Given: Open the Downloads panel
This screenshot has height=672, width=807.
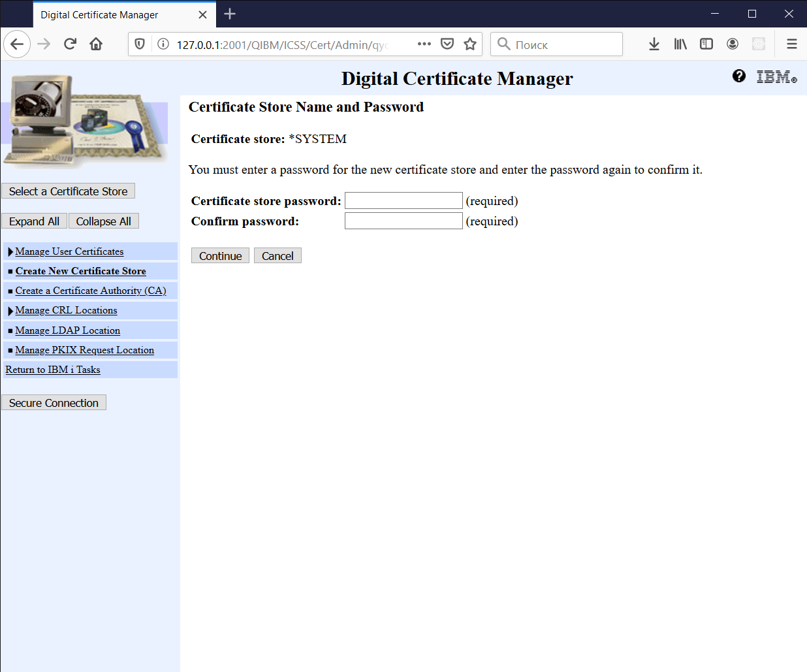Looking at the screenshot, I should (654, 44).
